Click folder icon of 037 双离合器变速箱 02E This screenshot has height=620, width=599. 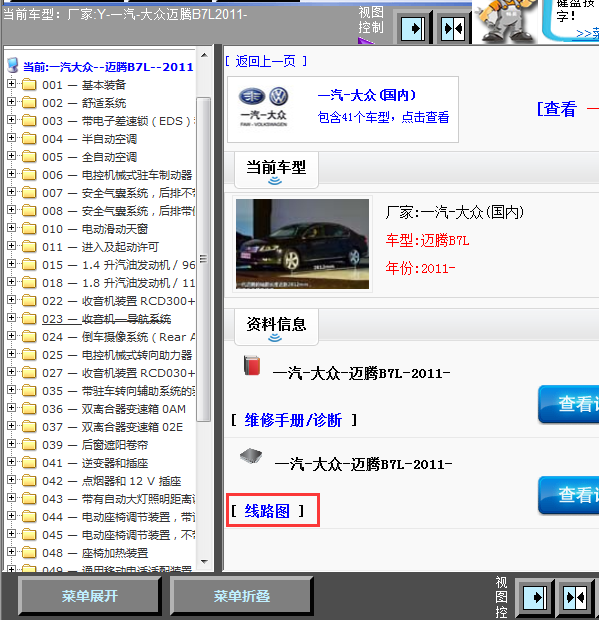point(29,427)
